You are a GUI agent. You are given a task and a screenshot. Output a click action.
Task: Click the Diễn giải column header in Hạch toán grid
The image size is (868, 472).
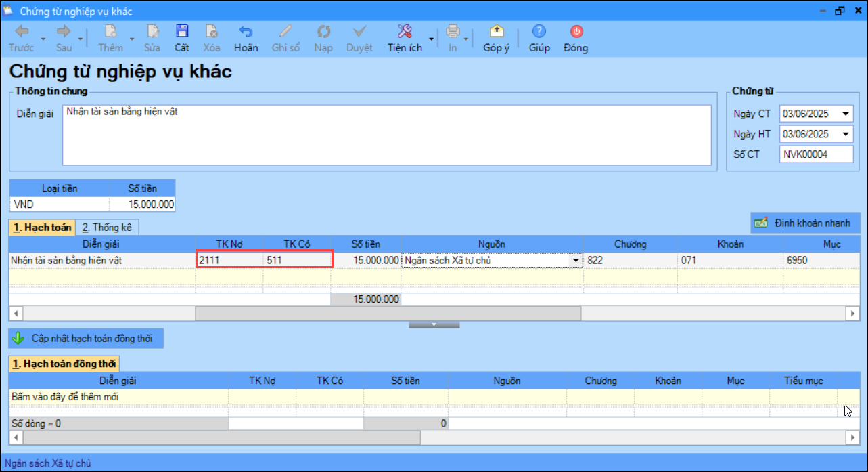tap(101, 244)
